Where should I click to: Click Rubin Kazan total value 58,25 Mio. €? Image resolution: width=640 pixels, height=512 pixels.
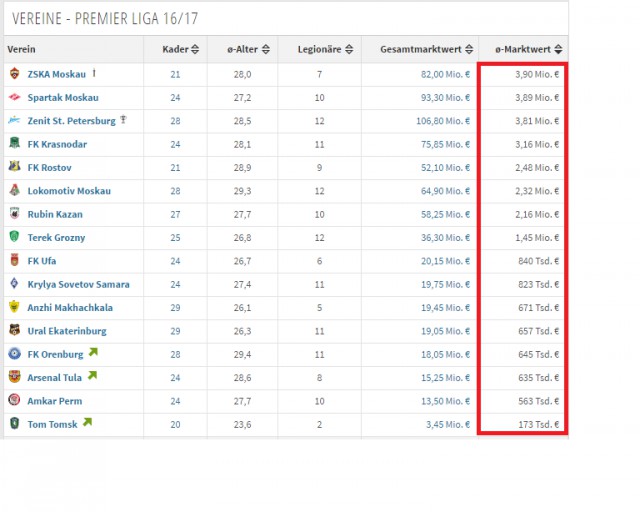pyautogui.click(x=445, y=214)
